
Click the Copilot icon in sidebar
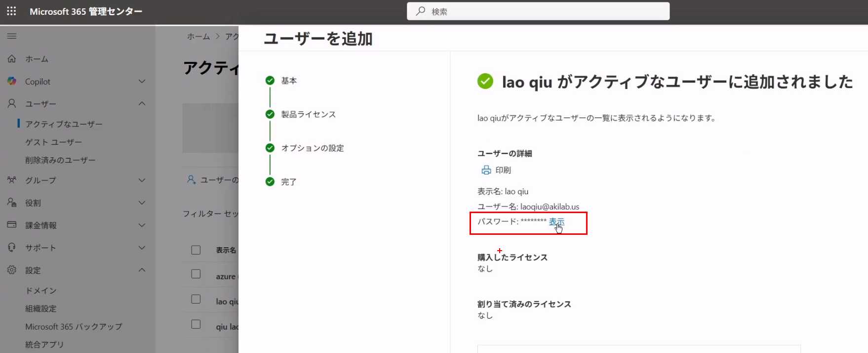[12, 81]
